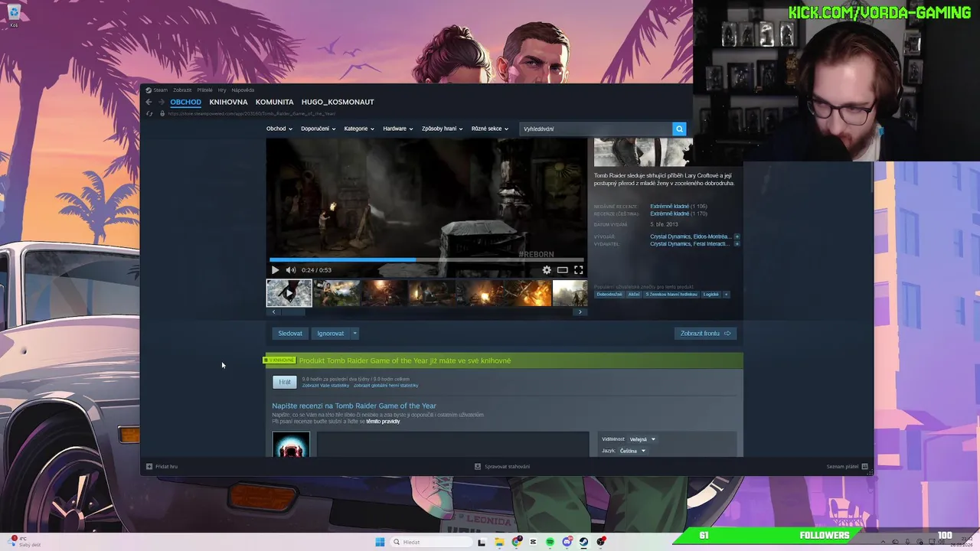The image size is (980, 551).
Task: Seek in trailer progress bar
Action: [x=426, y=259]
